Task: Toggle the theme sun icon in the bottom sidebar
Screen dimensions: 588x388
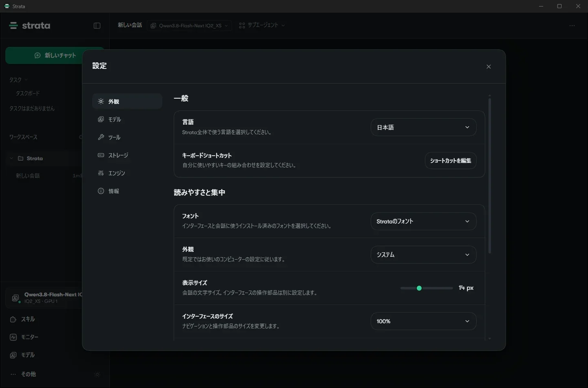Action: 97,375
